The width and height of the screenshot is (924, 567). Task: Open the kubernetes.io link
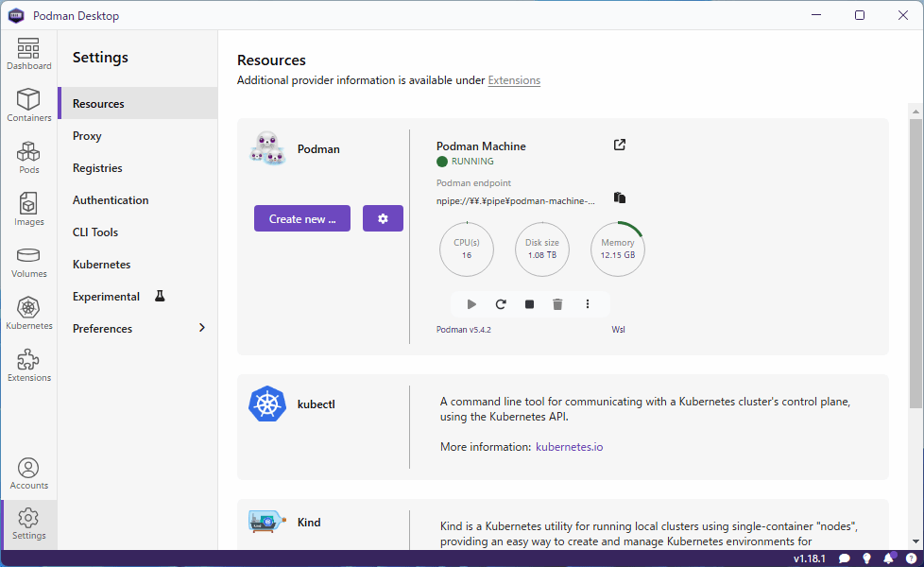coord(570,447)
